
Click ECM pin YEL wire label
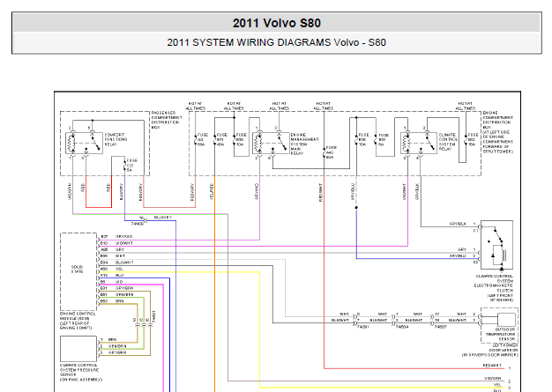119,269
